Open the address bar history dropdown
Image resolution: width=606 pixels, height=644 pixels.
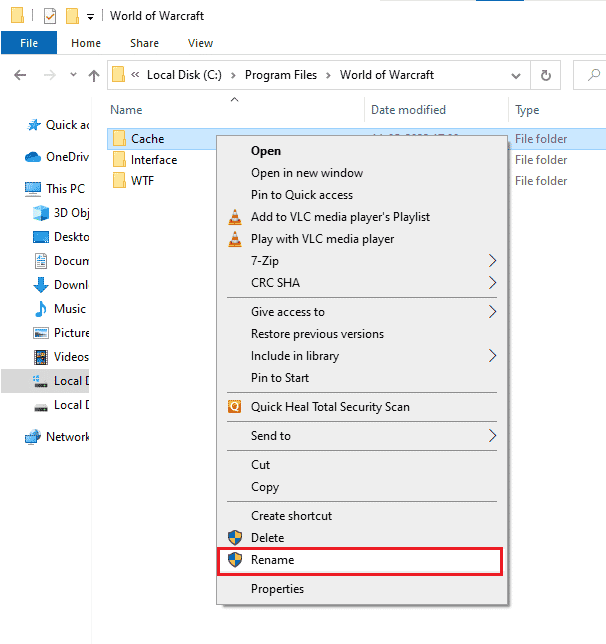coord(516,75)
